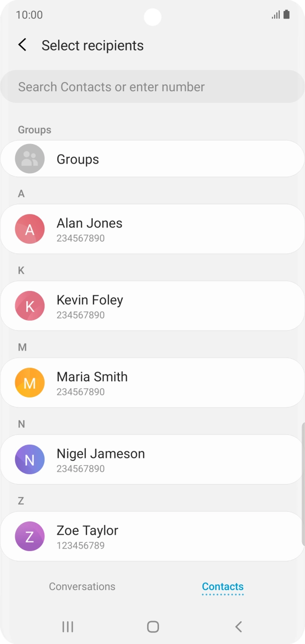The width and height of the screenshot is (305, 644).
Task: Tap the back arrow navigation icon
Action: [22, 44]
